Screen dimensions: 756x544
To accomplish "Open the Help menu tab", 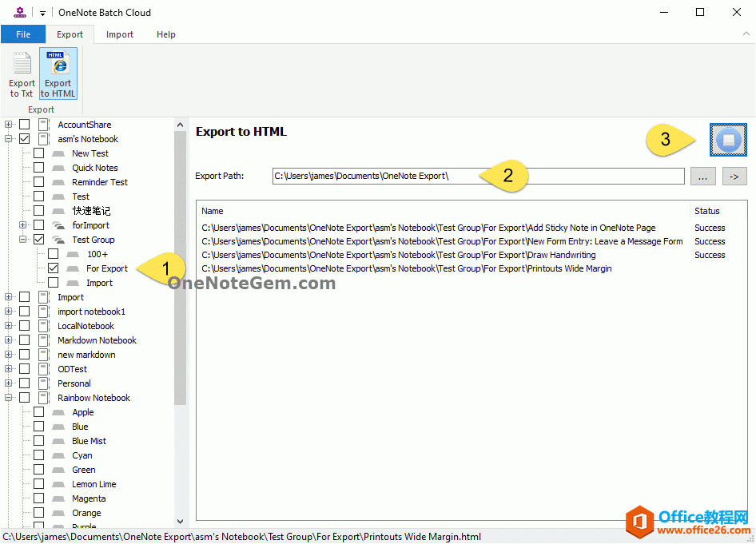I will click(165, 34).
